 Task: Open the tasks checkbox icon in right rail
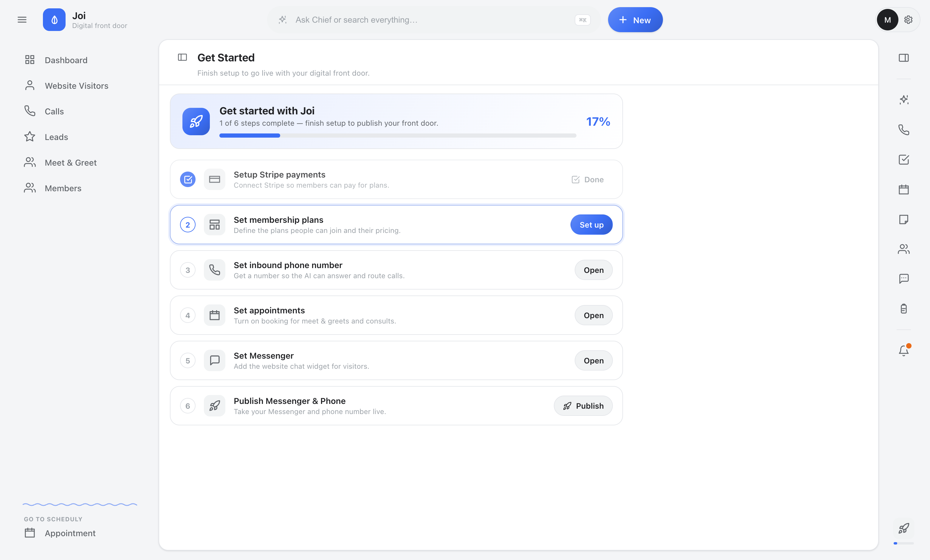903,160
